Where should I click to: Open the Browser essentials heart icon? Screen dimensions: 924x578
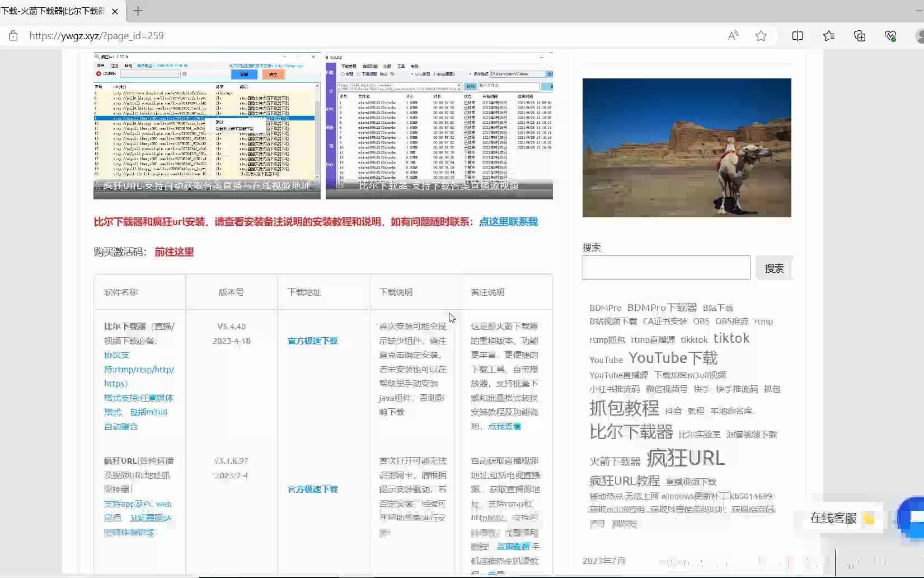click(x=890, y=36)
